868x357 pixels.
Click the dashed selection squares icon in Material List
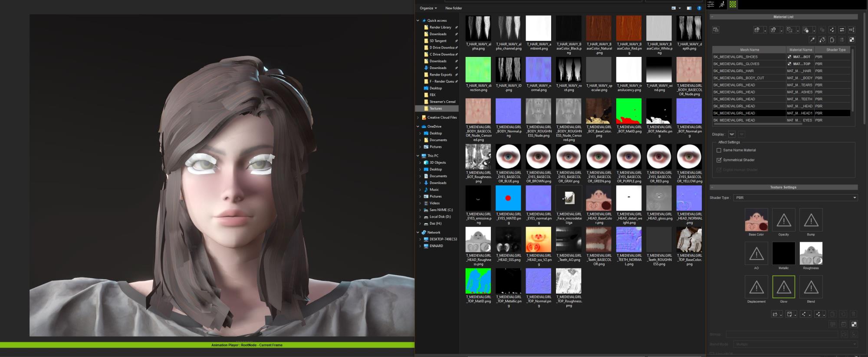(x=790, y=30)
